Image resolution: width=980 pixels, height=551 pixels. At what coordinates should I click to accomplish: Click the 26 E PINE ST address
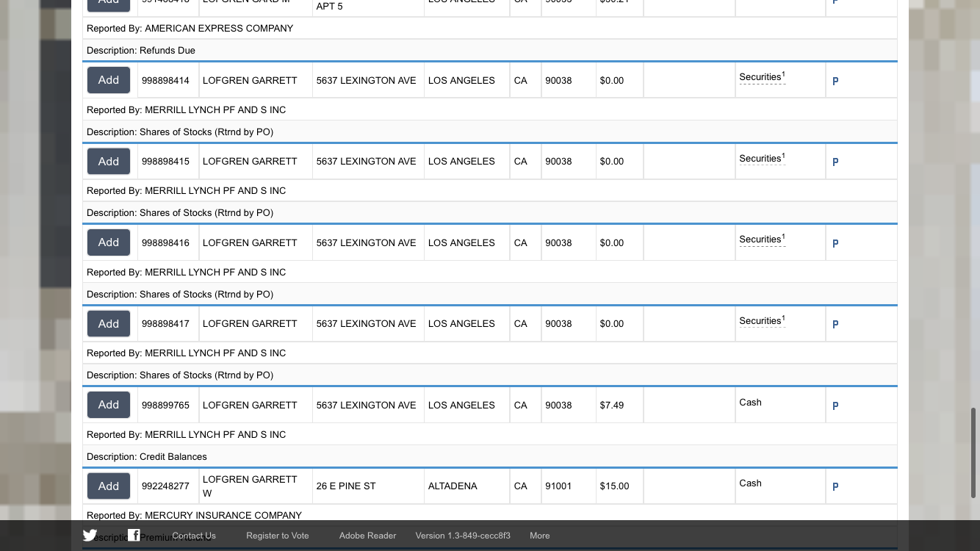click(346, 486)
